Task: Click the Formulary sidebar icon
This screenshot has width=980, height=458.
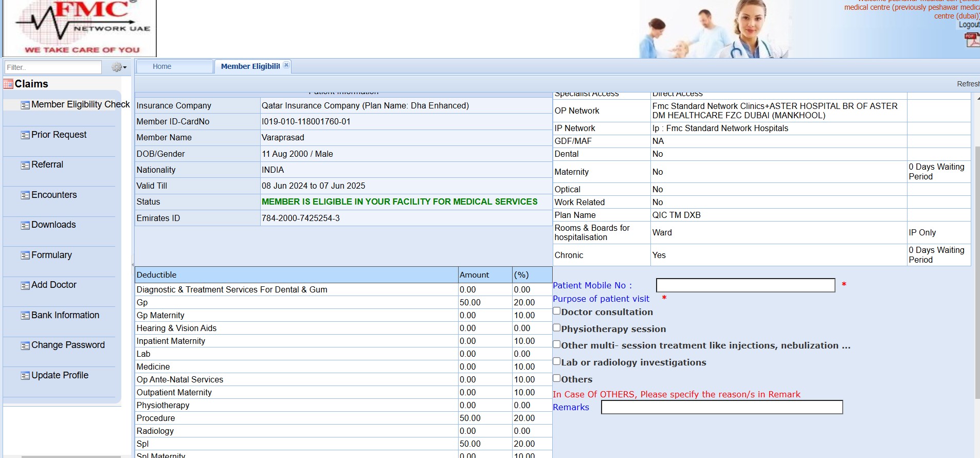Action: point(25,255)
